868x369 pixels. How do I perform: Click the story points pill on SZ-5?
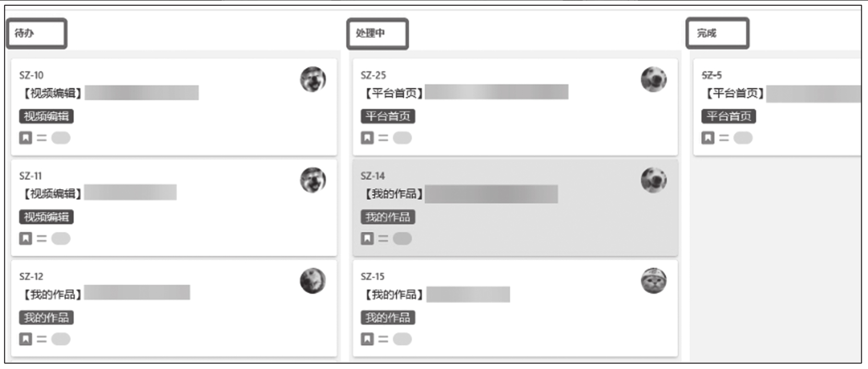pos(743,138)
